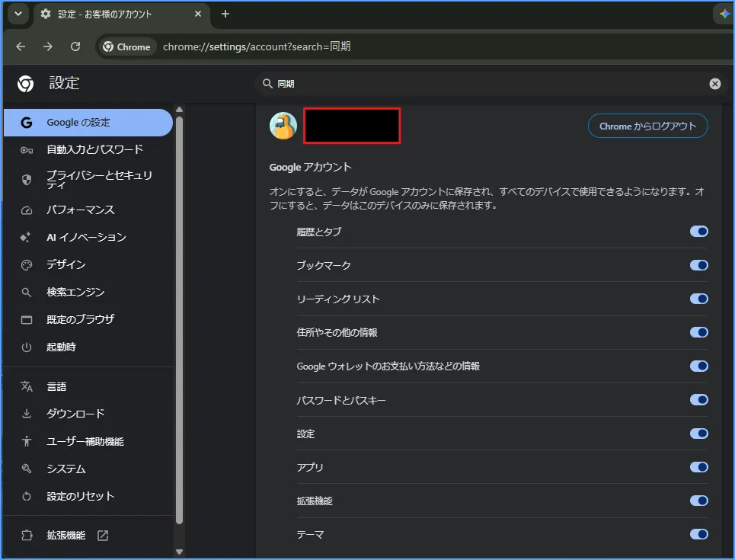Open 起動時 settings
This screenshot has width=735, height=560.
pos(88,347)
